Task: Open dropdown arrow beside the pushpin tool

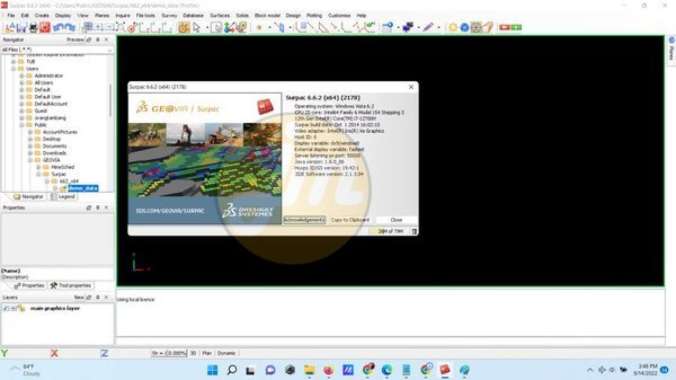Action: 418,28
